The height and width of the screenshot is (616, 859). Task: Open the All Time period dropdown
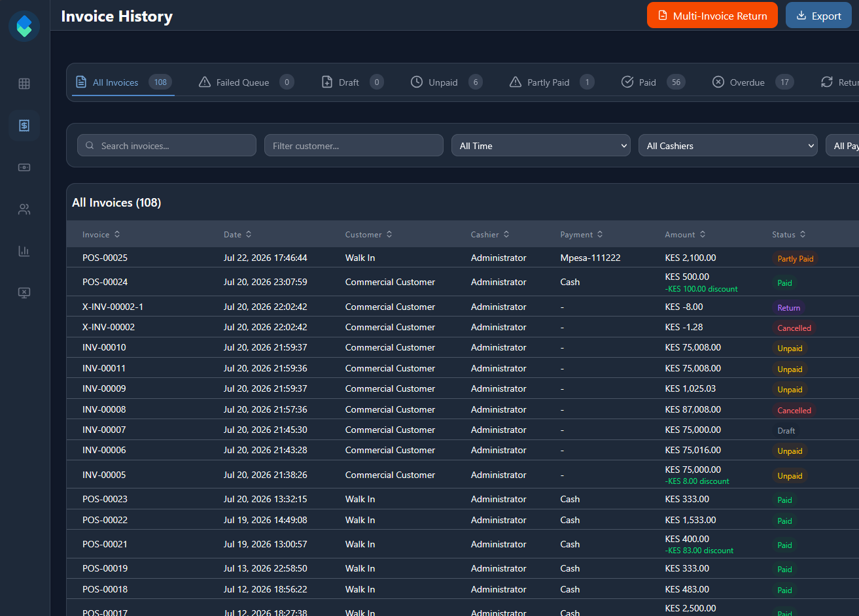click(x=541, y=145)
